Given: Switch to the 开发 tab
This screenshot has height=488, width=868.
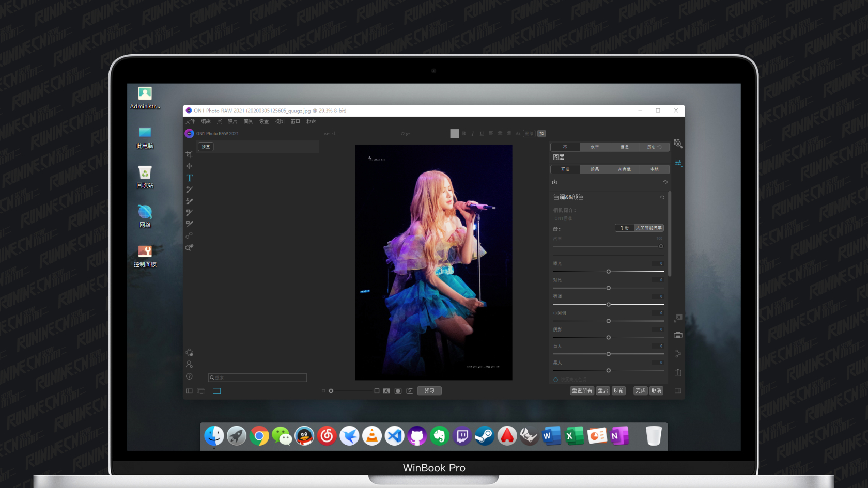Looking at the screenshot, I should coord(565,169).
